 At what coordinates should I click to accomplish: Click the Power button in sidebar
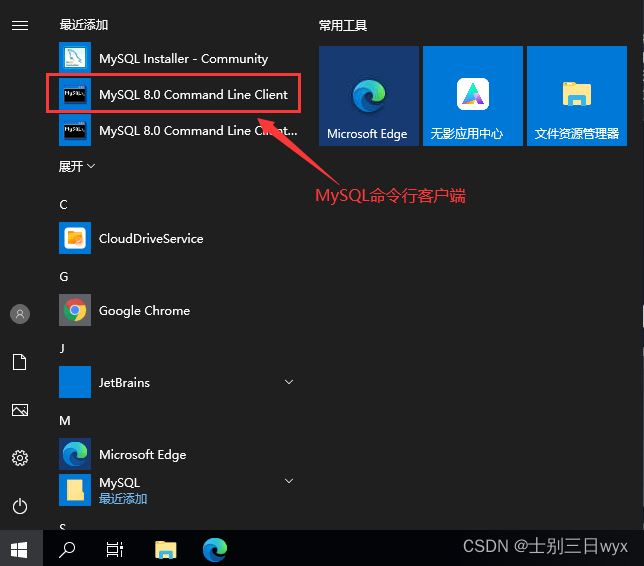pos(20,506)
